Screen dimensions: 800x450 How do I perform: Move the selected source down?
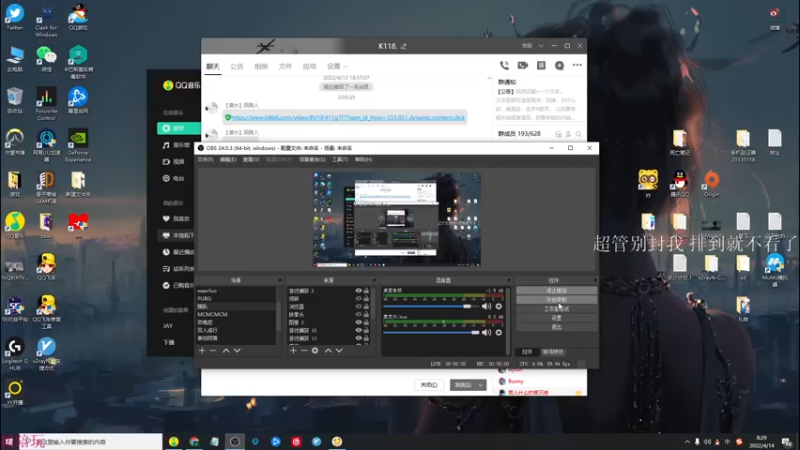click(339, 351)
